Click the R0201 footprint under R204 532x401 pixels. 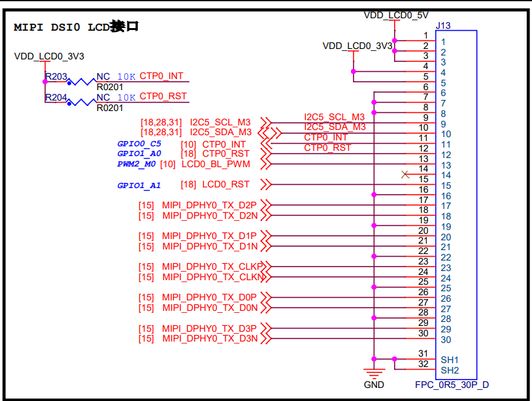point(110,108)
